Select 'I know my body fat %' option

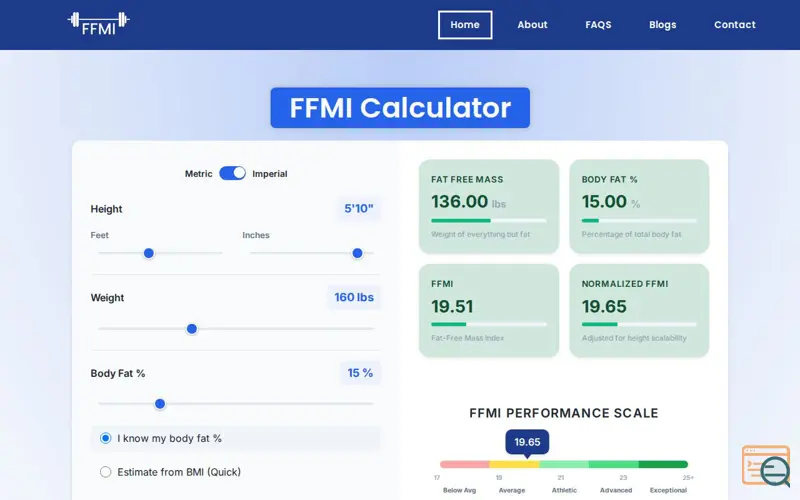(x=235, y=438)
